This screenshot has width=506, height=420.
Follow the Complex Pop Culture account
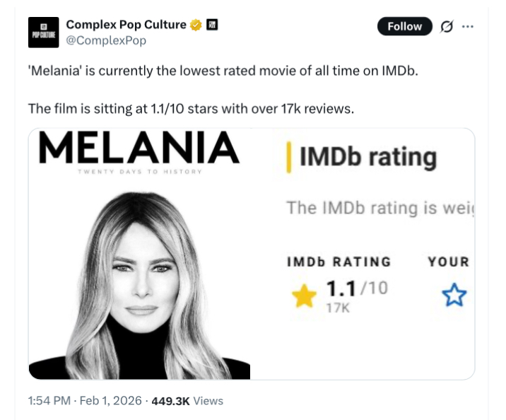tap(404, 26)
